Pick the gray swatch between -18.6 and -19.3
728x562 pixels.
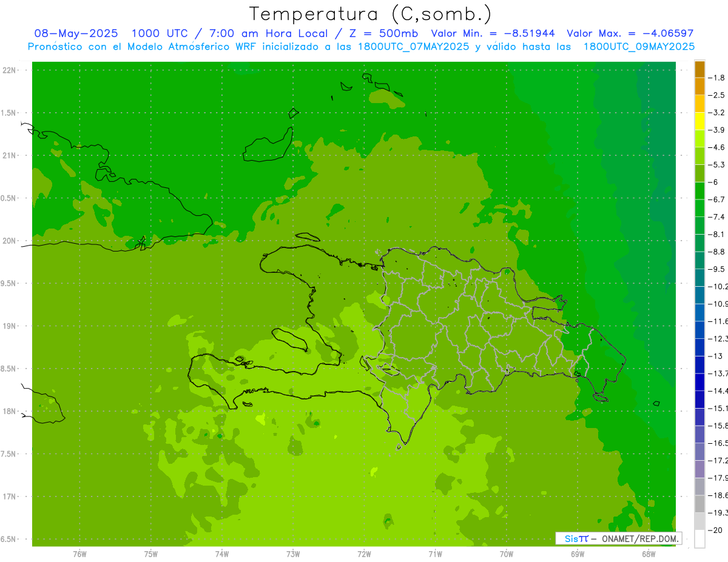(x=699, y=504)
